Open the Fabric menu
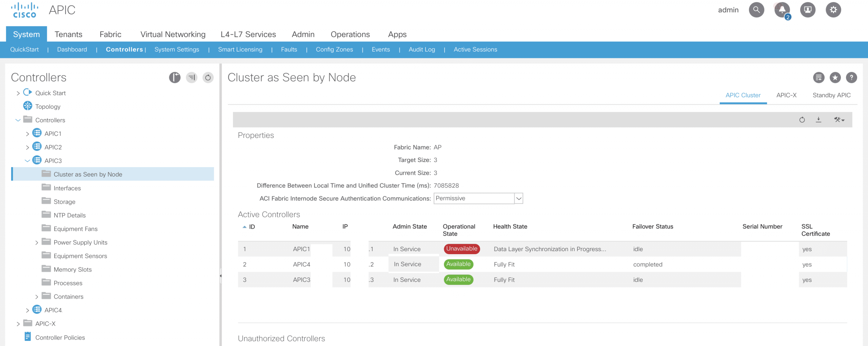 [x=111, y=34]
